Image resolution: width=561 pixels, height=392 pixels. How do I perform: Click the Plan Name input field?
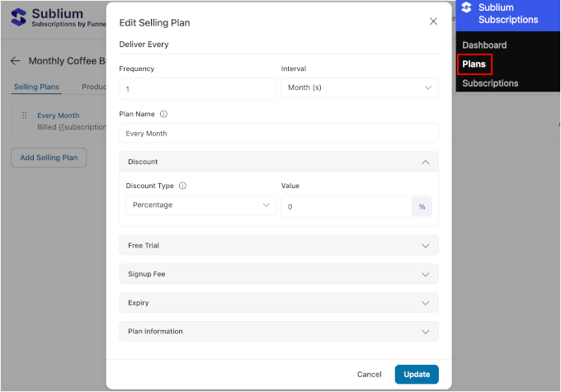point(279,133)
